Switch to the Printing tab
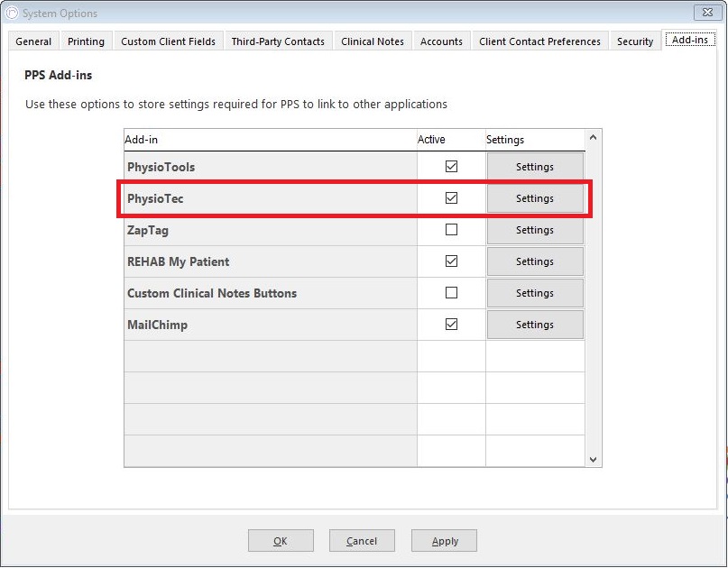This screenshot has width=728, height=568. click(x=86, y=41)
